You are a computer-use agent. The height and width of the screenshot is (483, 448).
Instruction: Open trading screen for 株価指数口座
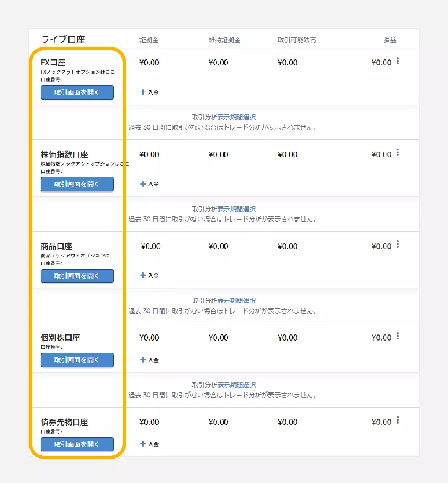pyautogui.click(x=77, y=184)
